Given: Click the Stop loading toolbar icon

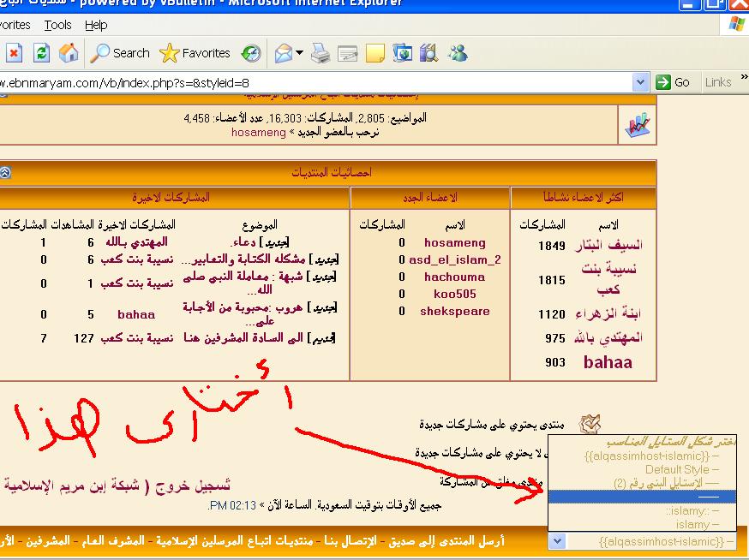Looking at the screenshot, I should pos(15,53).
